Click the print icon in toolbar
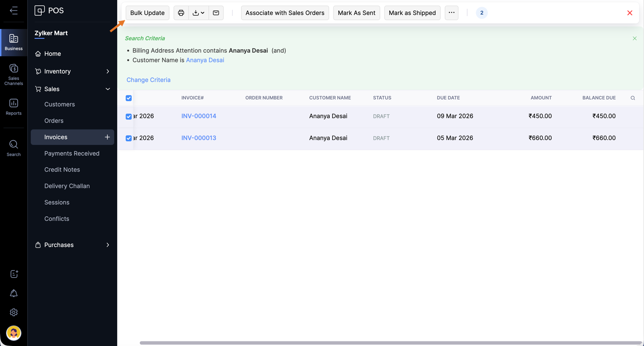Viewport: 644px width, 346px height. [x=181, y=13]
